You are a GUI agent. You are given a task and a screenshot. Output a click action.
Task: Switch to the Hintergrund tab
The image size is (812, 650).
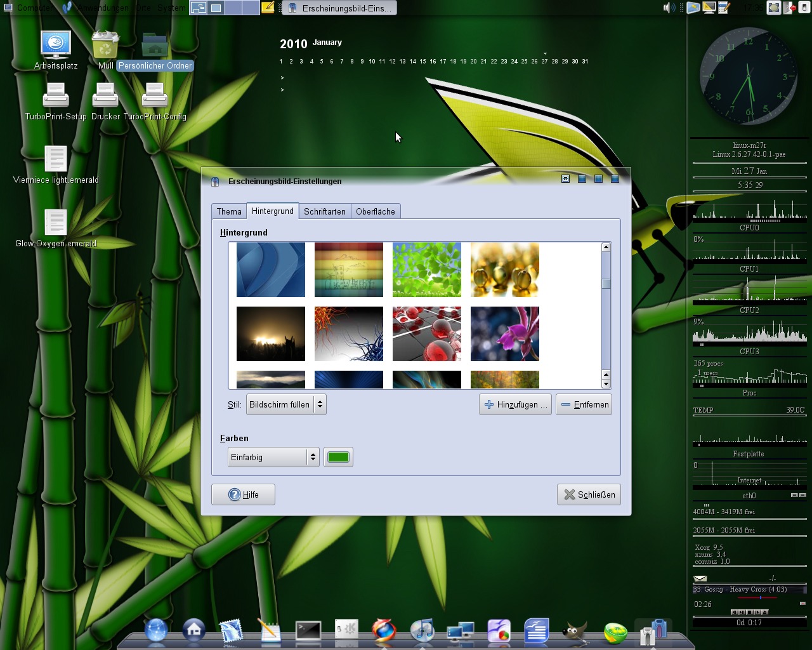(x=273, y=211)
